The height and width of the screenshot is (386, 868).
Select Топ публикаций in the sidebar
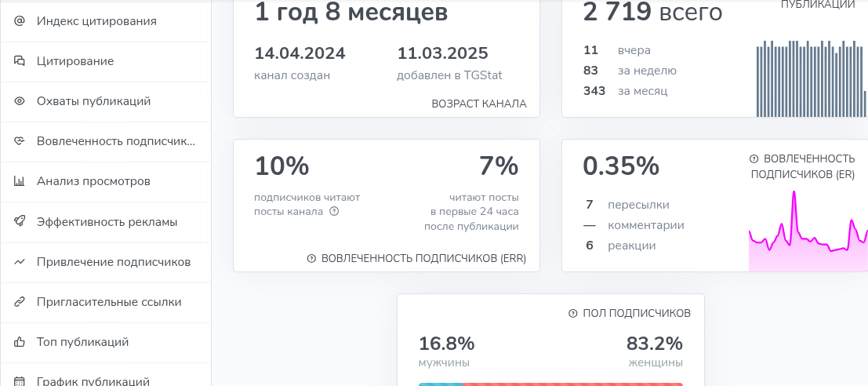[x=82, y=342]
